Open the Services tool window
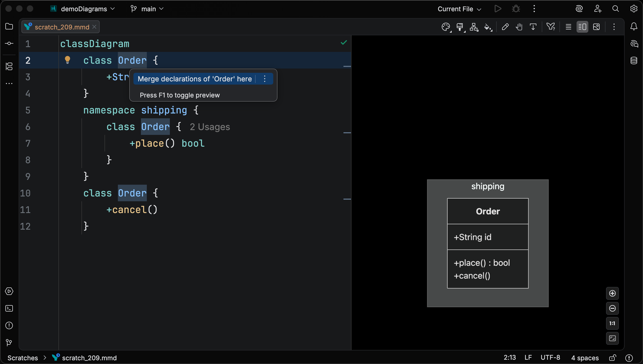This screenshot has height=364, width=643. tap(9, 291)
